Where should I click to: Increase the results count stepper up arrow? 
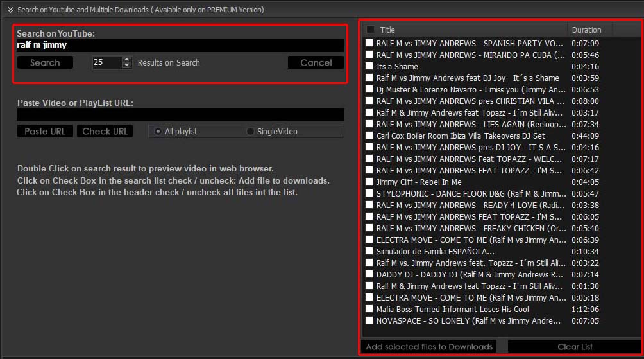pyautogui.click(x=127, y=59)
